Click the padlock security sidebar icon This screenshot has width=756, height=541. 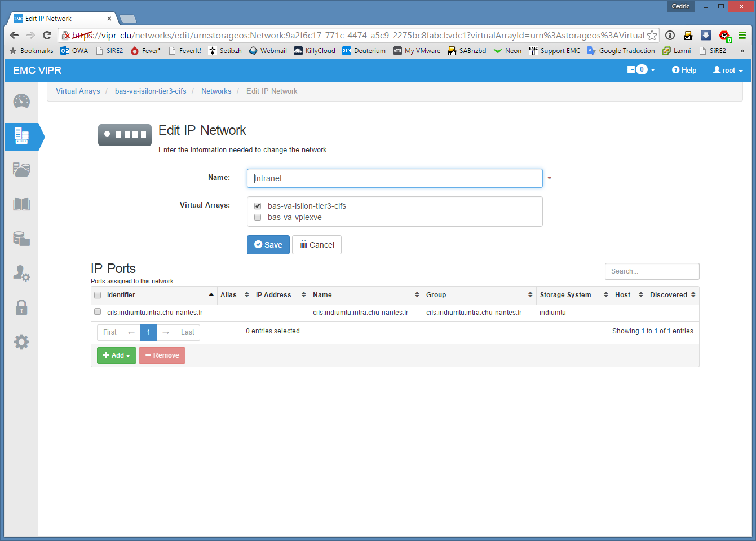(x=21, y=307)
